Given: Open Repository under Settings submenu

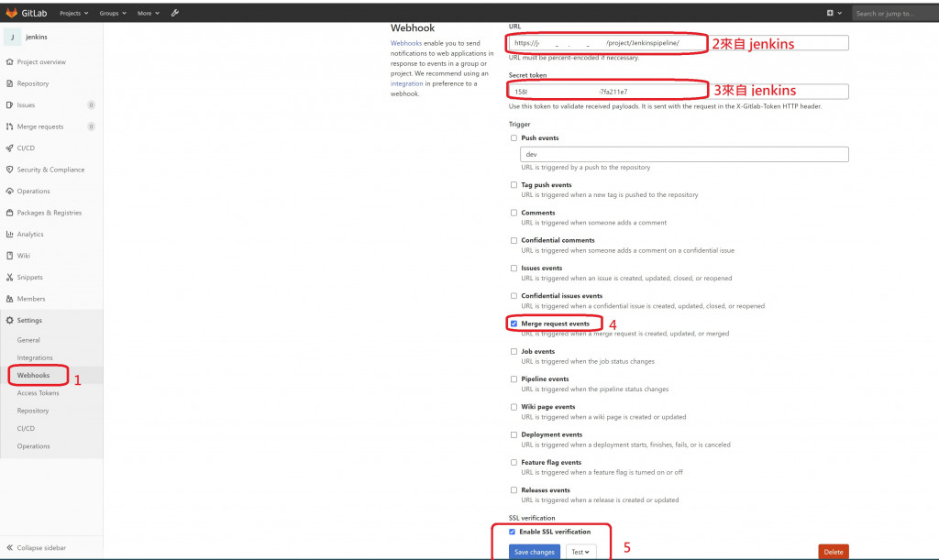Looking at the screenshot, I should point(33,411).
